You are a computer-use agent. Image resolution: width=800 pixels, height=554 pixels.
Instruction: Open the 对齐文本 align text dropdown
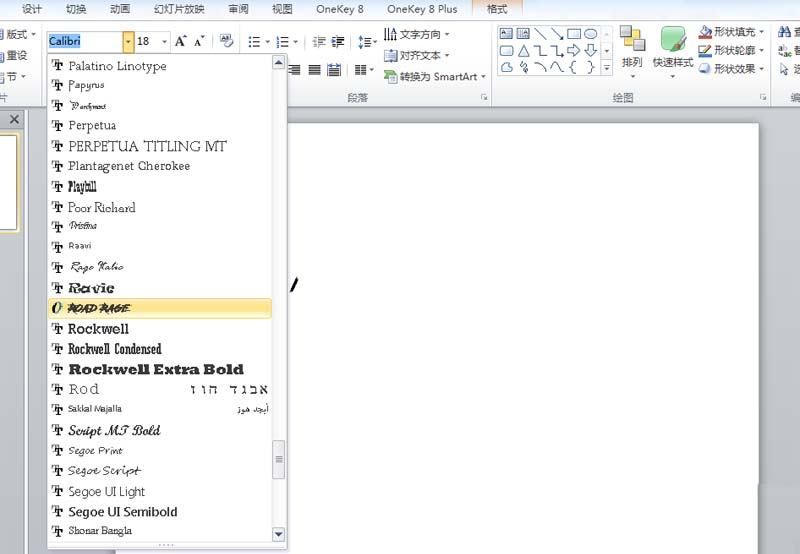tap(417, 55)
